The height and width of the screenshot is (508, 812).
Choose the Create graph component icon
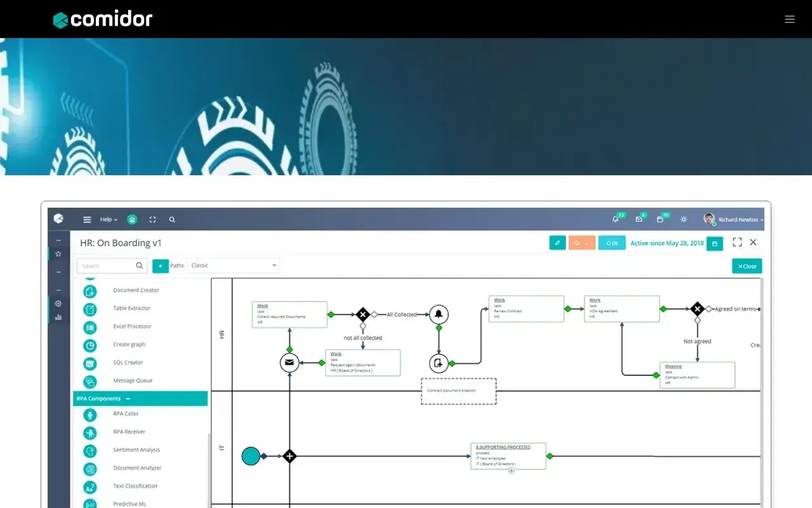[x=90, y=345]
